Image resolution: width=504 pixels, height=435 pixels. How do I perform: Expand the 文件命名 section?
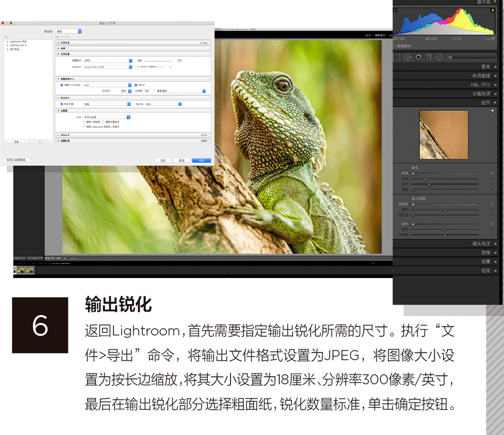point(133,42)
